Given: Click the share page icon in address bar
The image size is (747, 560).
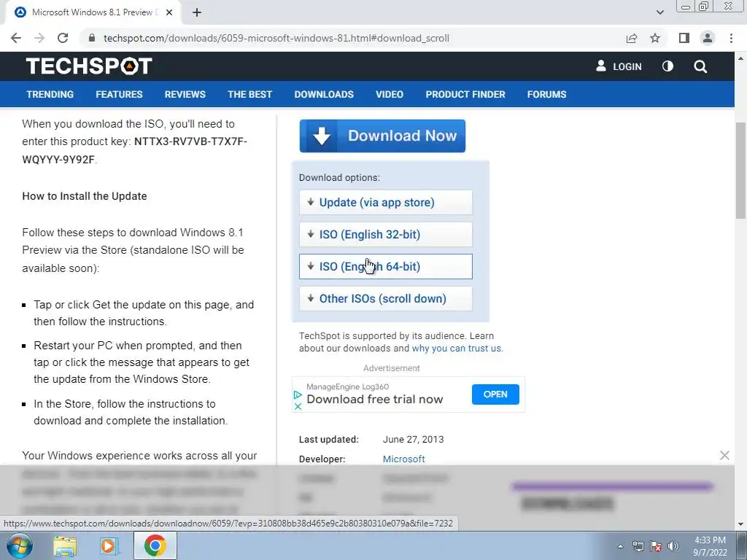Looking at the screenshot, I should 632,38.
